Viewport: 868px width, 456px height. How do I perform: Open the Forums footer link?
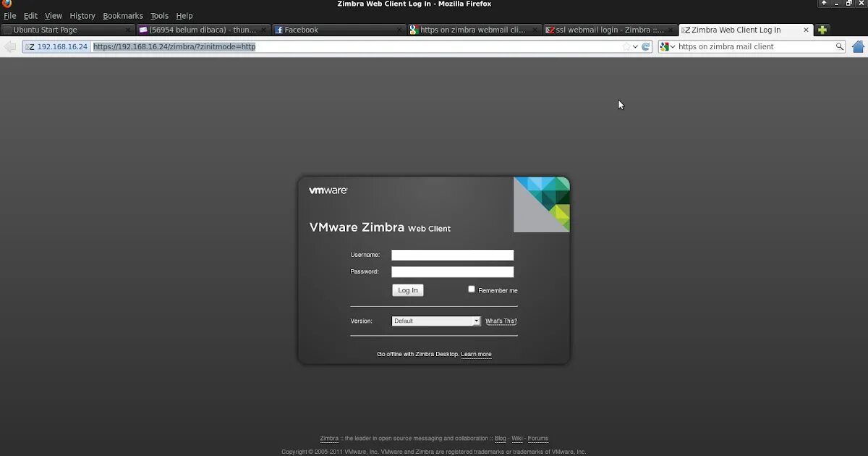538,439
